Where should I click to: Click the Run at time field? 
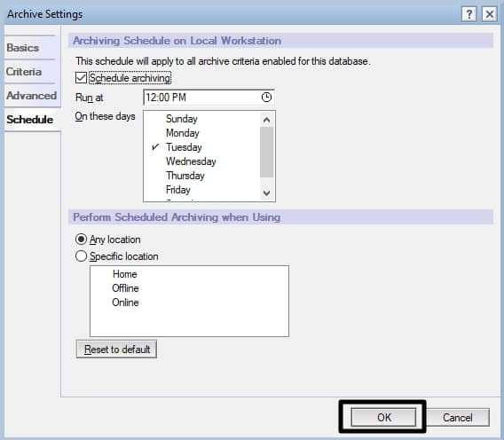click(209, 97)
